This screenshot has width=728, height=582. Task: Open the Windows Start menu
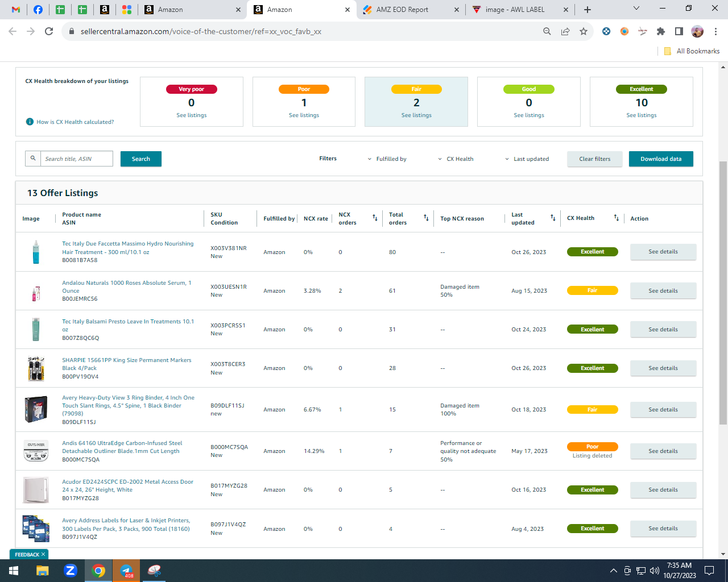tap(14, 571)
